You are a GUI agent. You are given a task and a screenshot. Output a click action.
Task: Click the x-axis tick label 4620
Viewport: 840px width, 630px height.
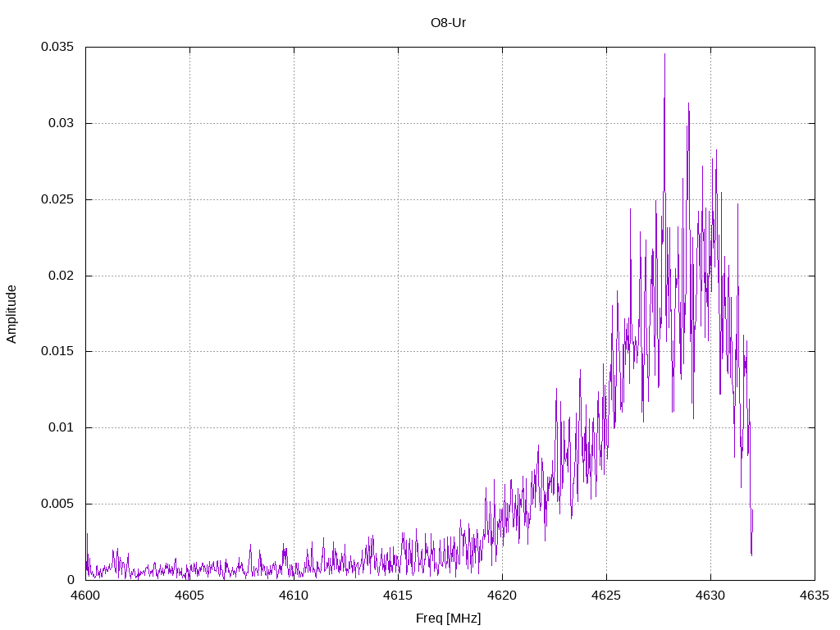click(503, 596)
